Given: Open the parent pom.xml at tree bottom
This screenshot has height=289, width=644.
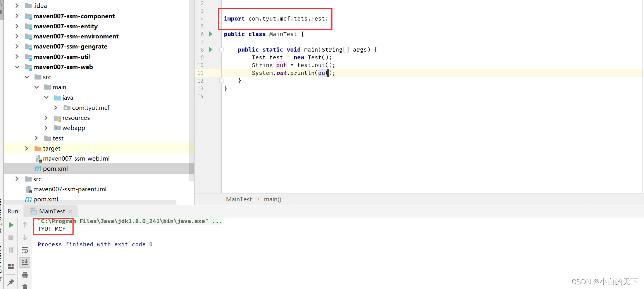Looking at the screenshot, I should (x=46, y=199).
